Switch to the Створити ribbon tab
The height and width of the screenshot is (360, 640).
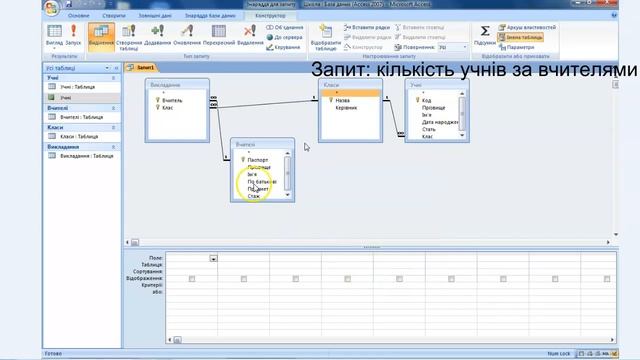114,16
